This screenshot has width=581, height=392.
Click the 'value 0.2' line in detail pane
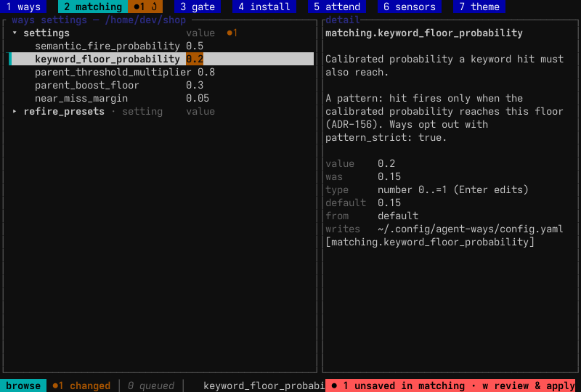click(x=360, y=163)
